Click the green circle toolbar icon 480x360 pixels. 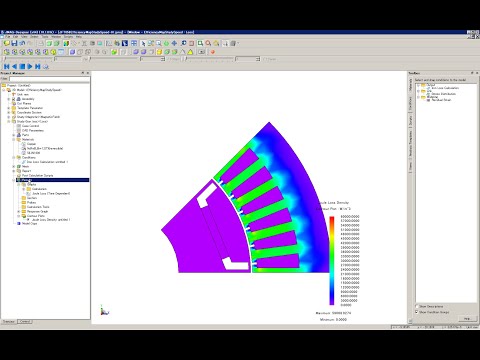(x=166, y=43)
